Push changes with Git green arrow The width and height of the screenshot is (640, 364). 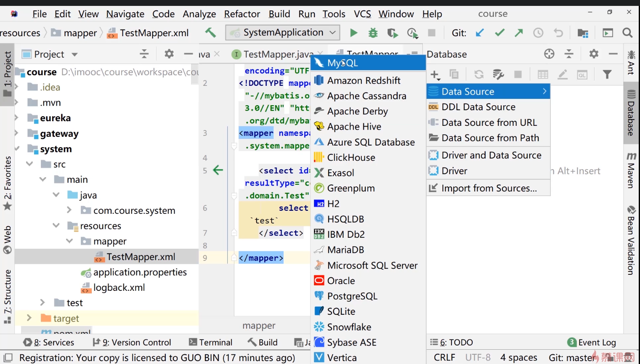click(x=519, y=32)
